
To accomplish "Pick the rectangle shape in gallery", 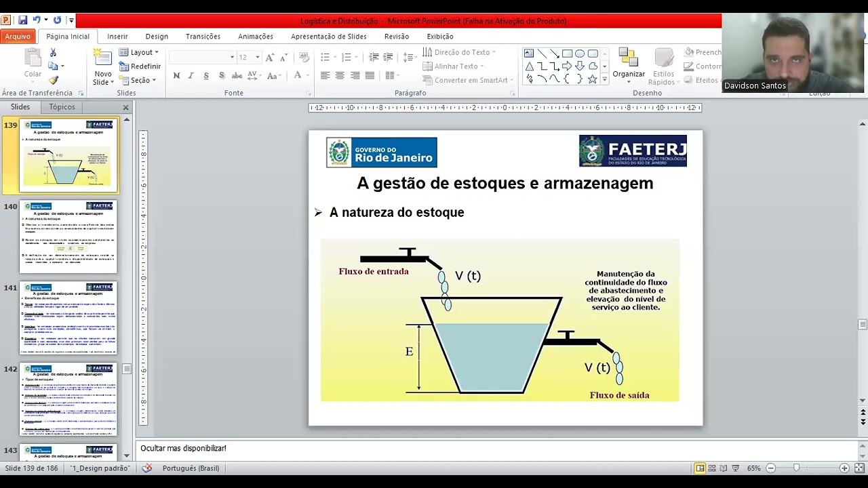I will pyautogui.click(x=567, y=54).
